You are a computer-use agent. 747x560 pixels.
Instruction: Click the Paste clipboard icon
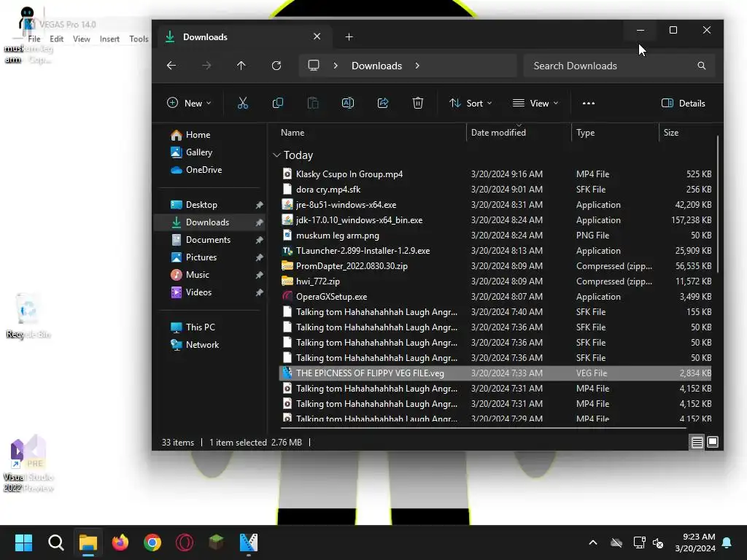[313, 103]
